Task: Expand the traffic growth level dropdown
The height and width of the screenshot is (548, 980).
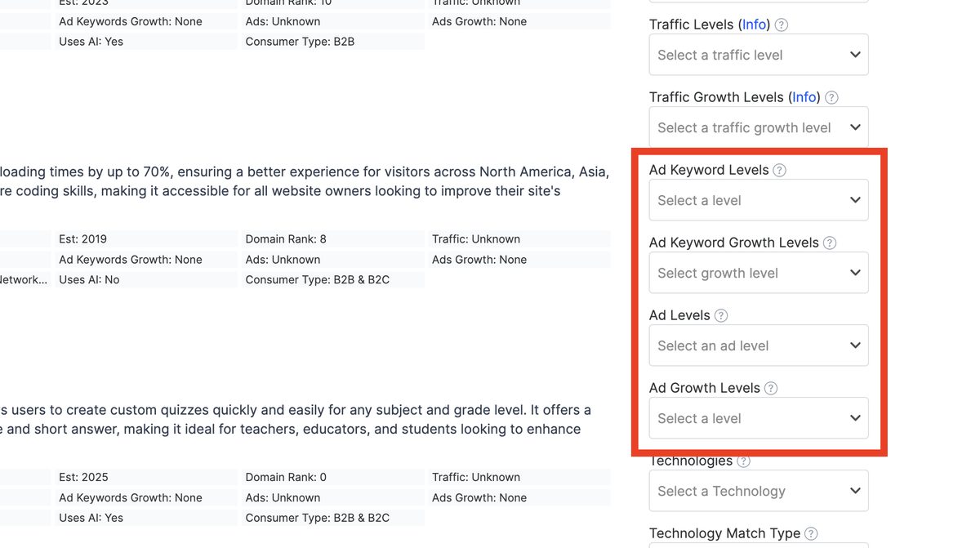Action: 758,127
